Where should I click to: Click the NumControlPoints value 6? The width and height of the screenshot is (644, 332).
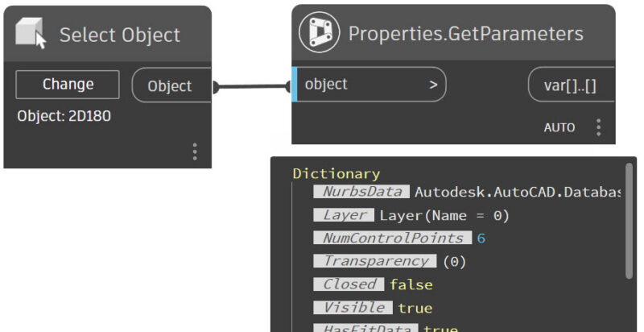coord(481,239)
